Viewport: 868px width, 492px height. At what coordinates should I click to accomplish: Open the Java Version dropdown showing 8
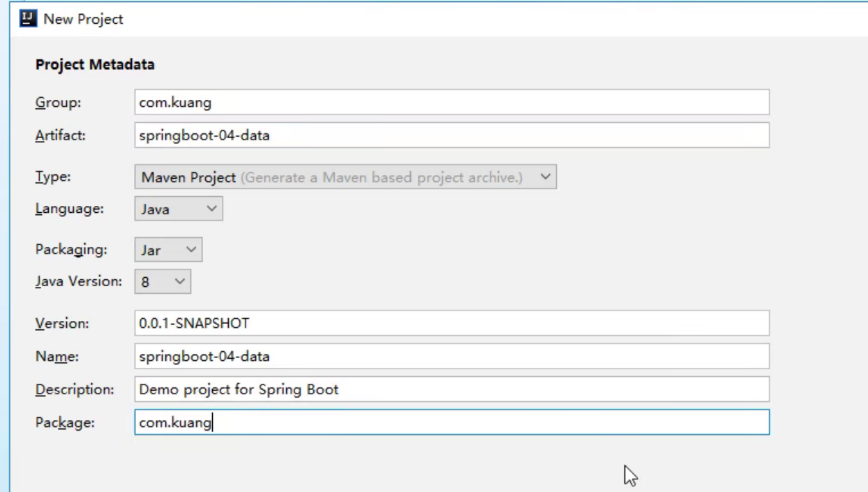point(163,282)
